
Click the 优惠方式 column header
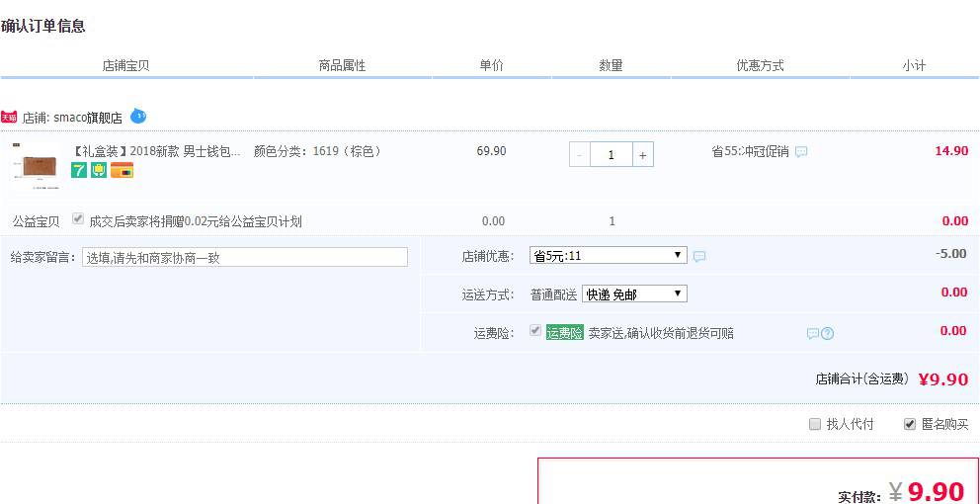pyautogui.click(x=760, y=65)
